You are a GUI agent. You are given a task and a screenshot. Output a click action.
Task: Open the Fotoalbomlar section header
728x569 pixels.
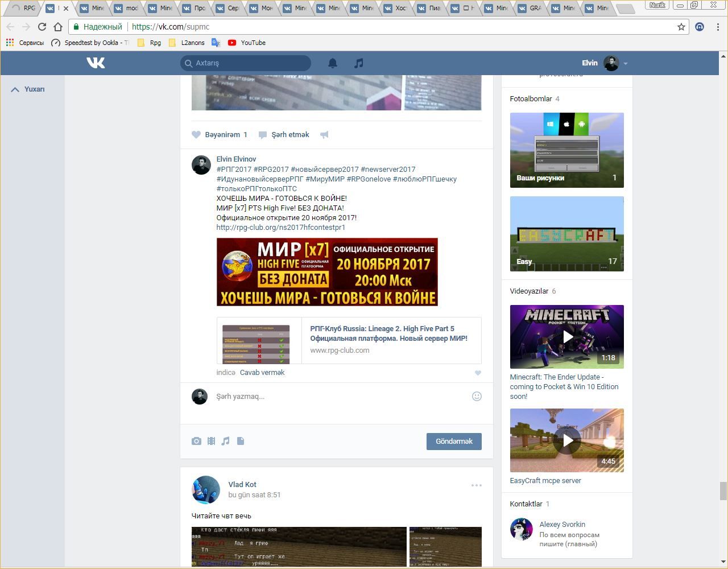(x=531, y=99)
